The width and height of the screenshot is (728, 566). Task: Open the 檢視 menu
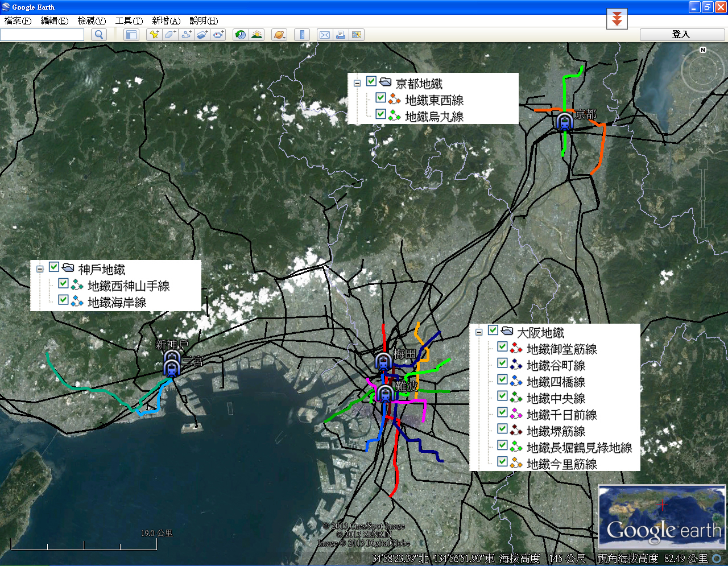click(92, 20)
